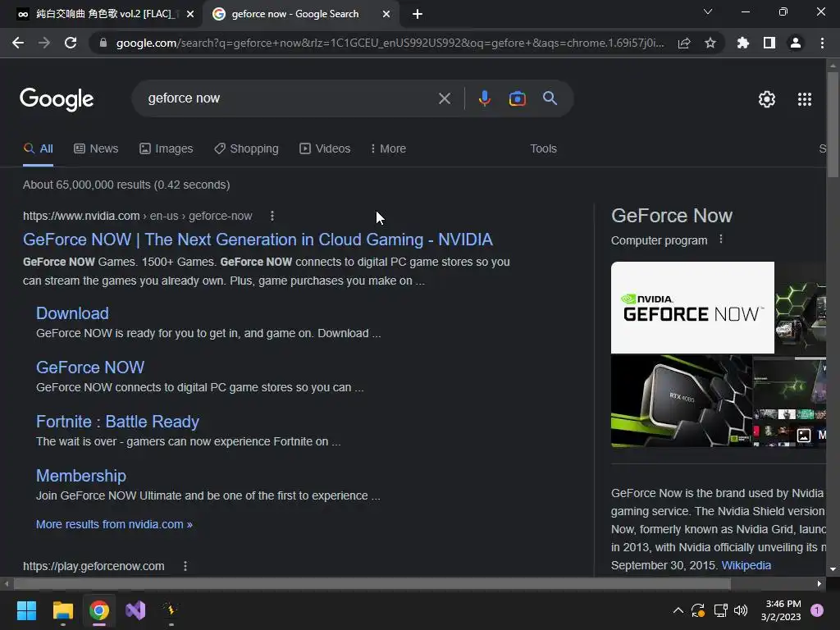Close the FLAC music tab
The image size is (840, 630).
pyautogui.click(x=190, y=14)
